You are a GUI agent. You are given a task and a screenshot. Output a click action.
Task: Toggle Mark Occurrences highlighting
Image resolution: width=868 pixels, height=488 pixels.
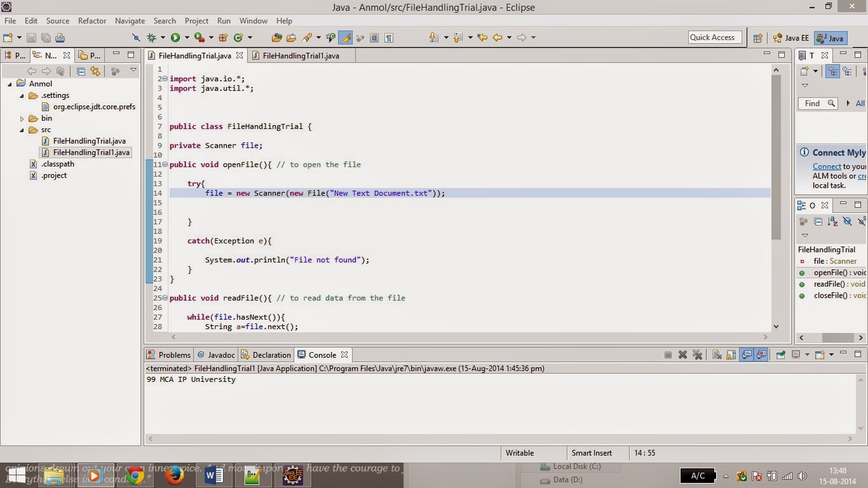345,37
